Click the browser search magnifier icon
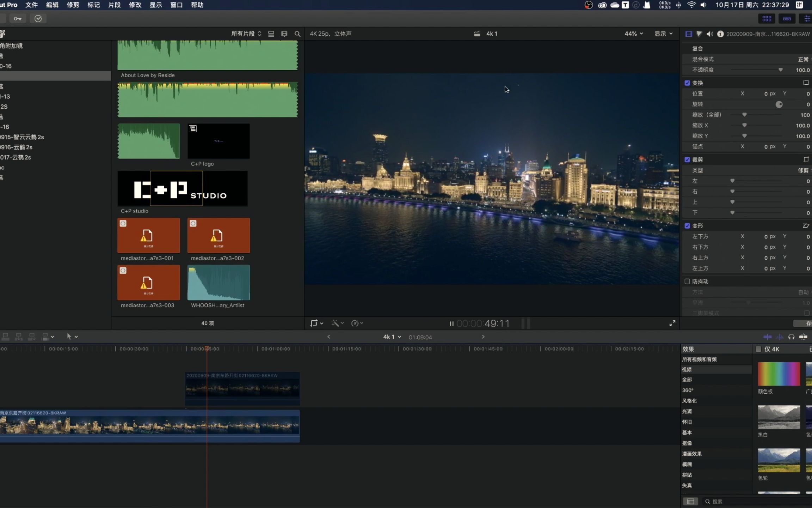812x508 pixels. click(x=297, y=34)
